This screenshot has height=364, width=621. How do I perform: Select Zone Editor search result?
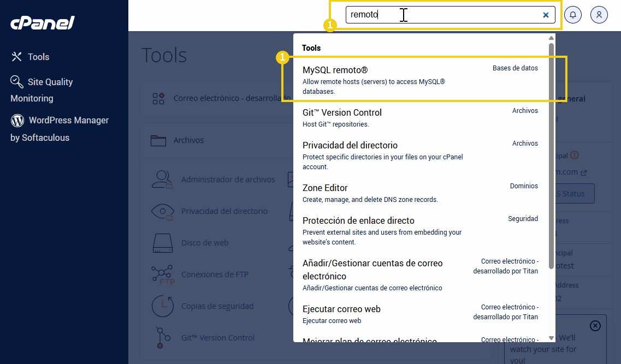325,188
